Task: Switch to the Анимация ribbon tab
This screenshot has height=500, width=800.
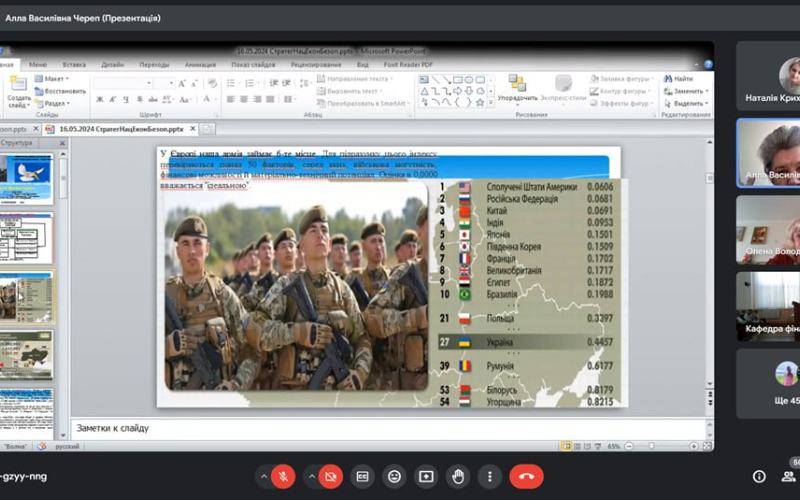Action: [x=200, y=65]
